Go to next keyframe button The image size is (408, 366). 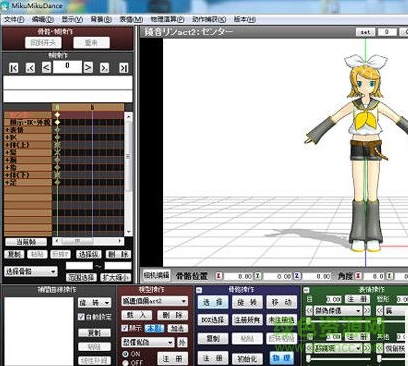click(x=105, y=68)
